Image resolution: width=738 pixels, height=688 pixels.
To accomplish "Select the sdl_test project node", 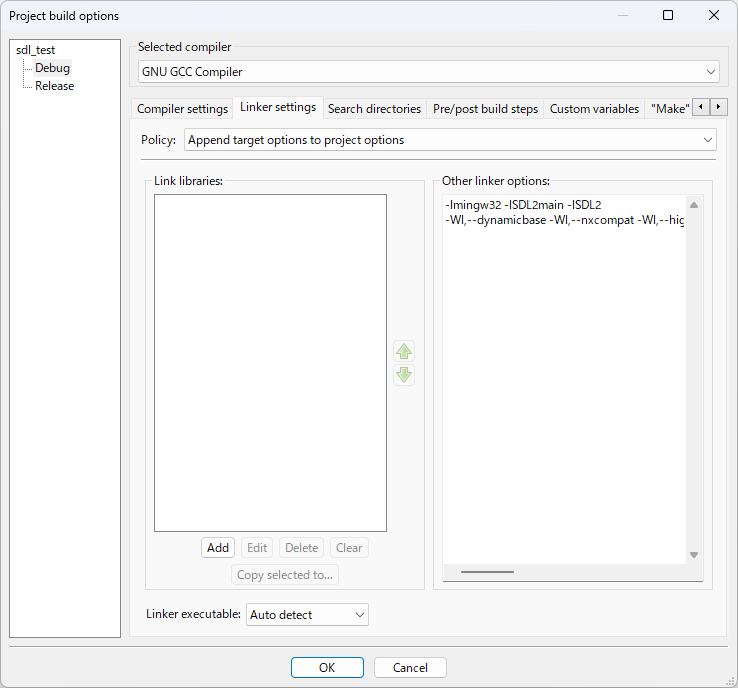I will point(35,50).
